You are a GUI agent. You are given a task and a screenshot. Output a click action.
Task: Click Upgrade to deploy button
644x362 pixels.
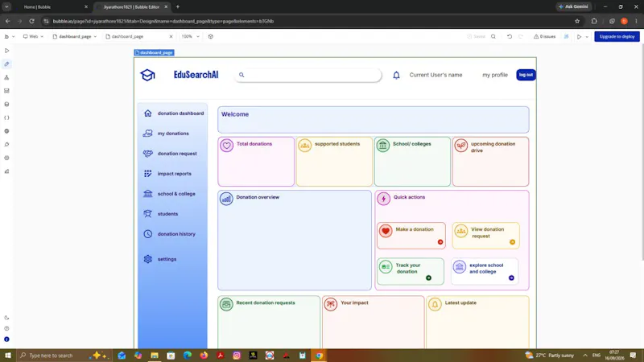(x=617, y=36)
